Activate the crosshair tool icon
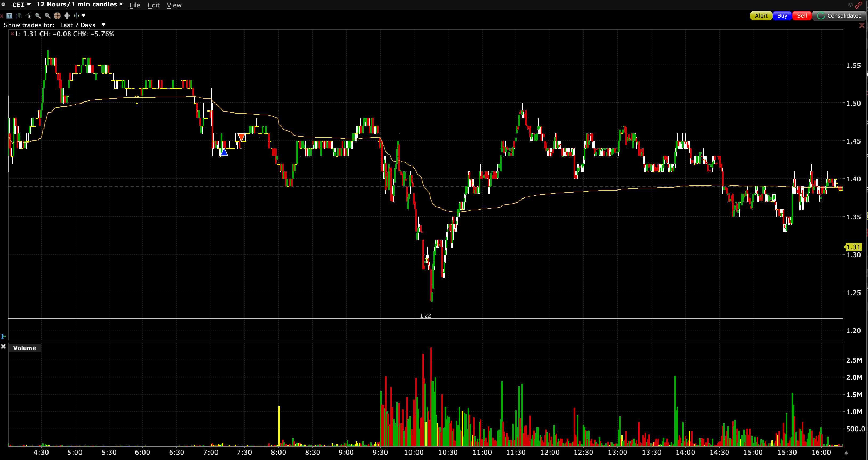Viewport: 868px width, 460px height. point(57,15)
